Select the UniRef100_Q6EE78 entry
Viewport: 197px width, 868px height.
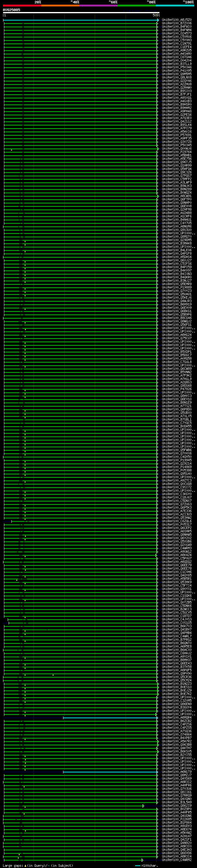click(x=177, y=568)
